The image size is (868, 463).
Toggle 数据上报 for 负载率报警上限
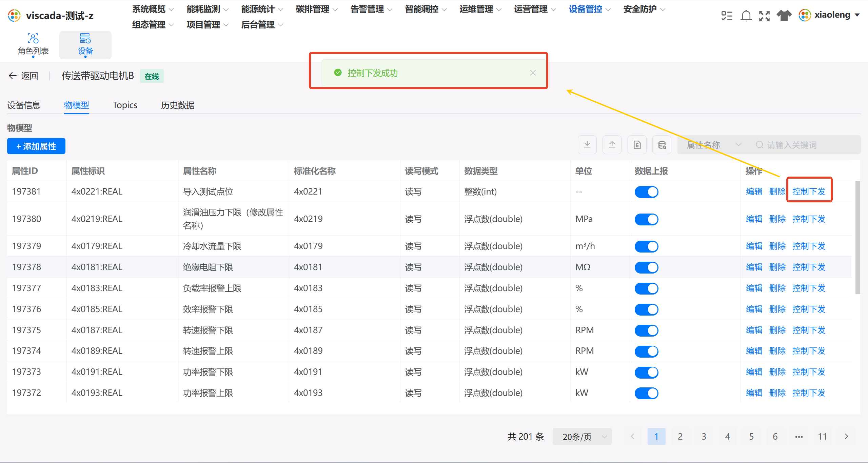pos(646,288)
